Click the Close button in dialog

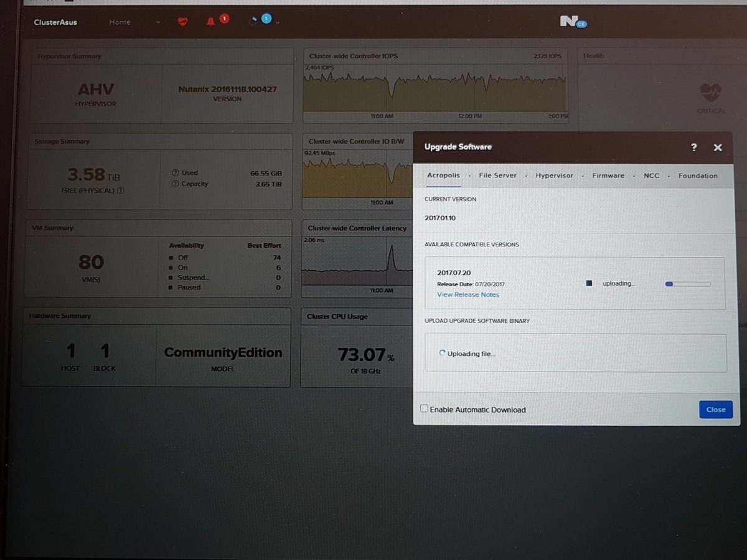[716, 409]
